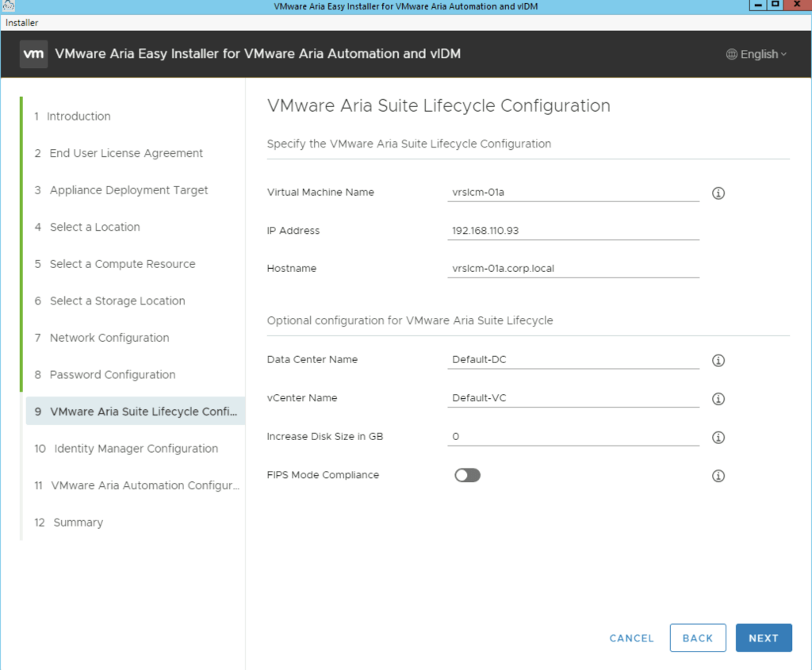This screenshot has height=670, width=812.
Task: Click the Increase Disk Size field
Action: (x=573, y=436)
